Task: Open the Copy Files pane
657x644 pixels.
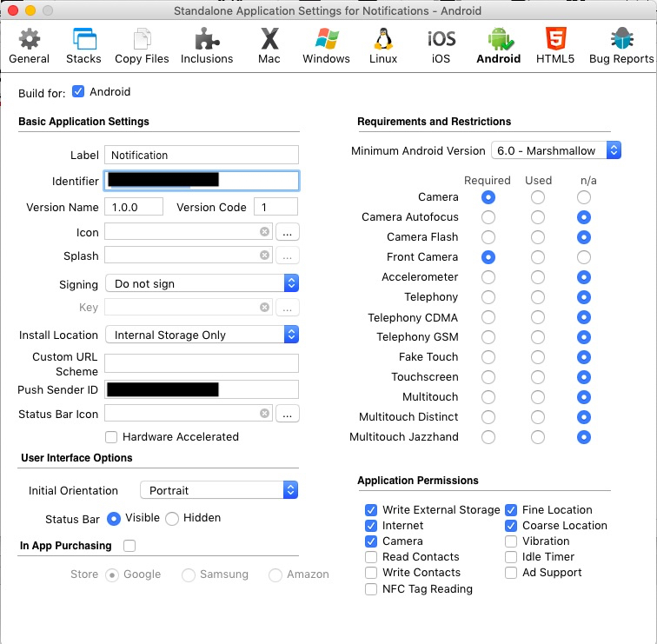Action: (142, 45)
